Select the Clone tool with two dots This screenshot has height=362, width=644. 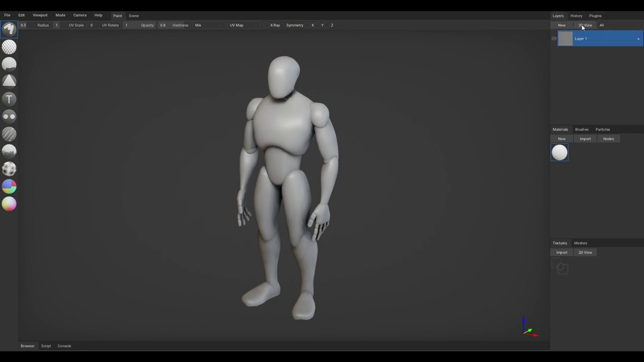point(9,117)
